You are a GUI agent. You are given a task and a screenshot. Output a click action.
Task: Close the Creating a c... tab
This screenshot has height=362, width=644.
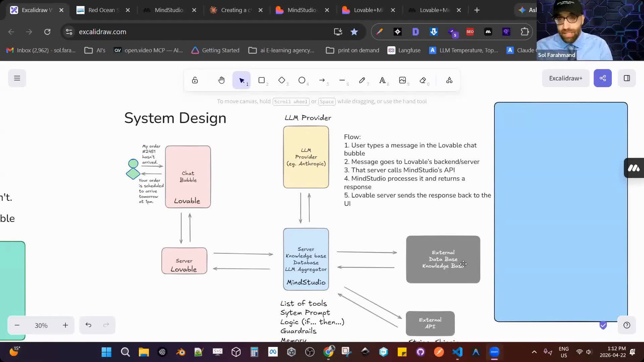click(261, 10)
